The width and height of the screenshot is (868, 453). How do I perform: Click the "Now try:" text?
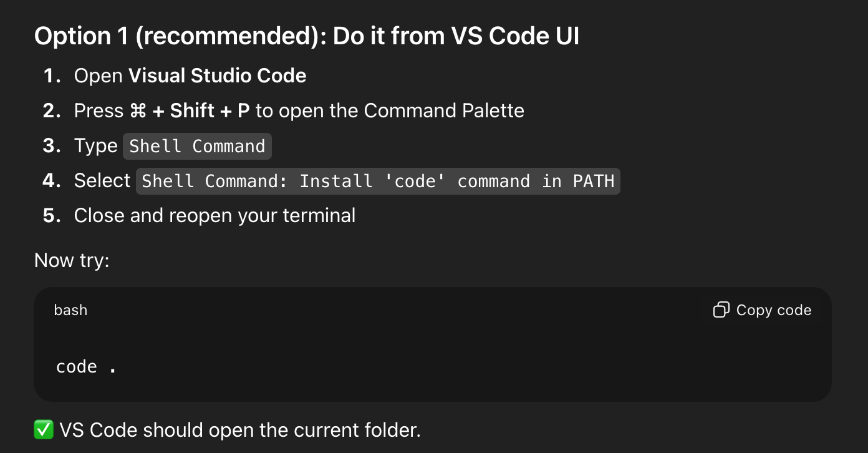[72, 260]
